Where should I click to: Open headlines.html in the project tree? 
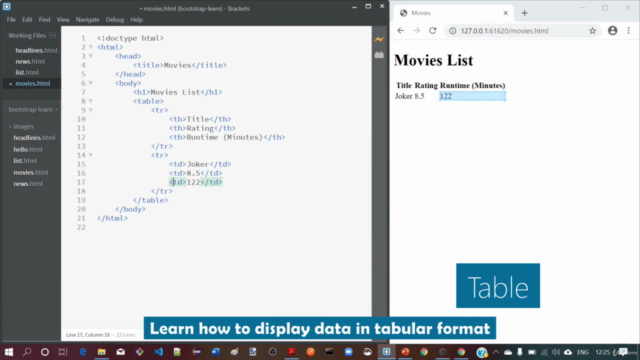click(x=34, y=138)
